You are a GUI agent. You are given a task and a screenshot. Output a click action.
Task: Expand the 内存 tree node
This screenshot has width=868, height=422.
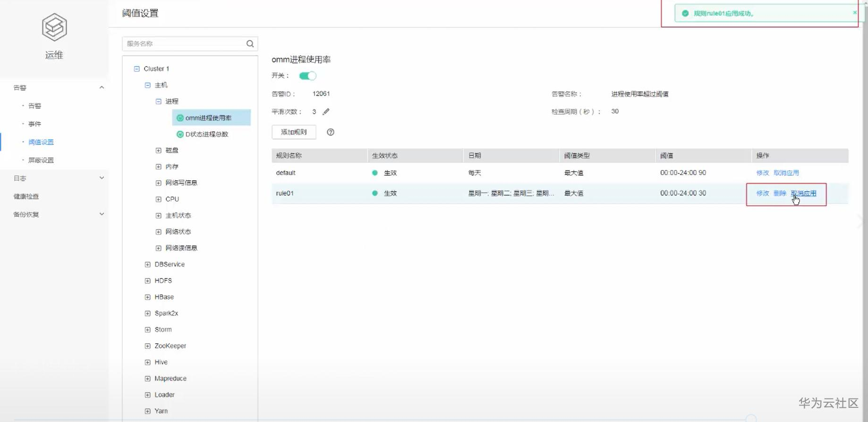click(158, 167)
